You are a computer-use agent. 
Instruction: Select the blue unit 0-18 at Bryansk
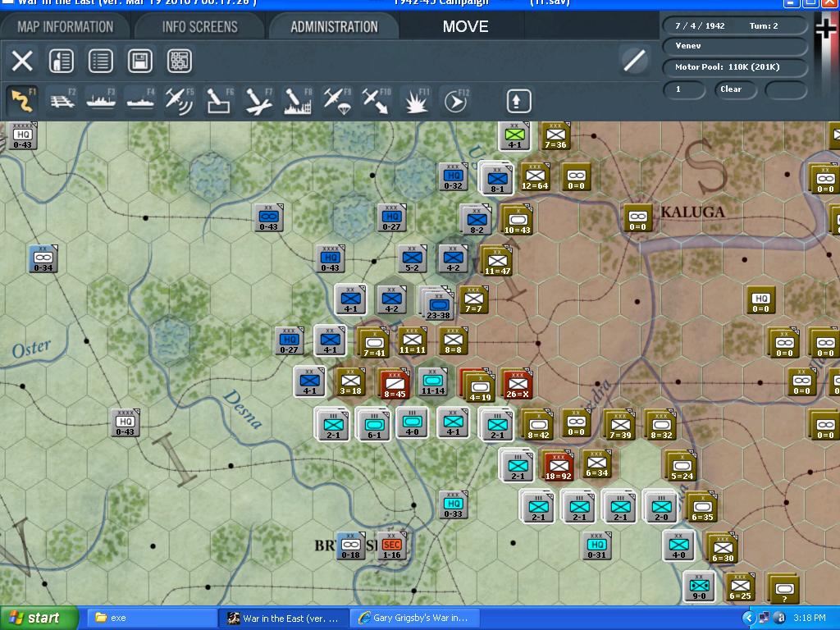350,546
